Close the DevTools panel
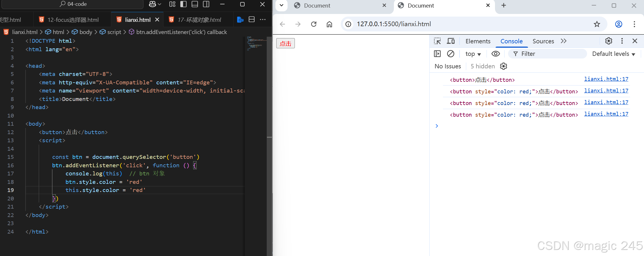The image size is (644, 256). point(635,41)
